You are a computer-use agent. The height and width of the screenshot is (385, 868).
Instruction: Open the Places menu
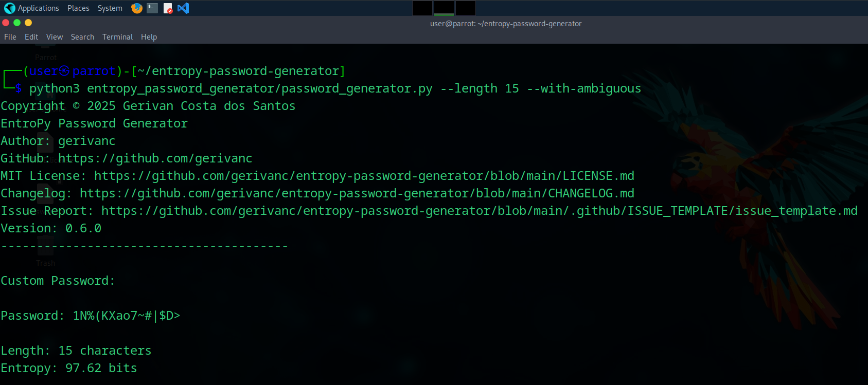tap(78, 8)
